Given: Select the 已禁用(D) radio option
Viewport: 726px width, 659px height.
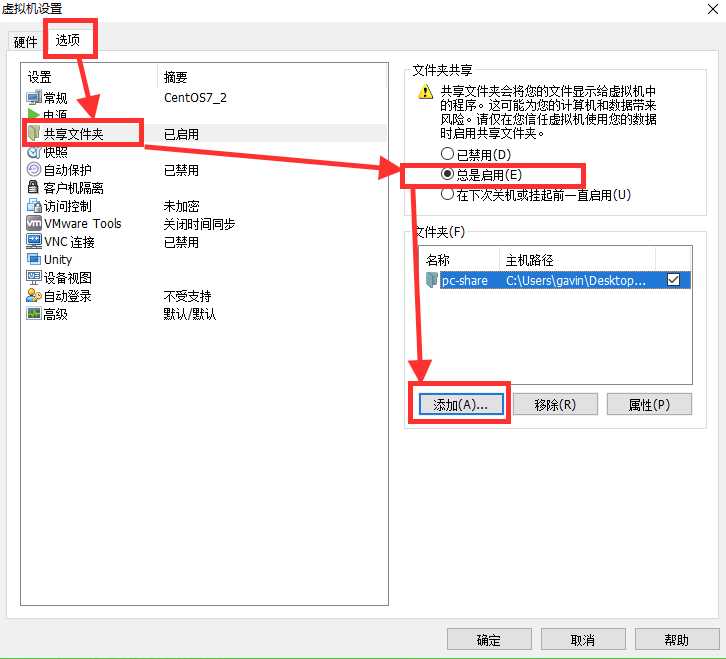Looking at the screenshot, I should coord(447,153).
